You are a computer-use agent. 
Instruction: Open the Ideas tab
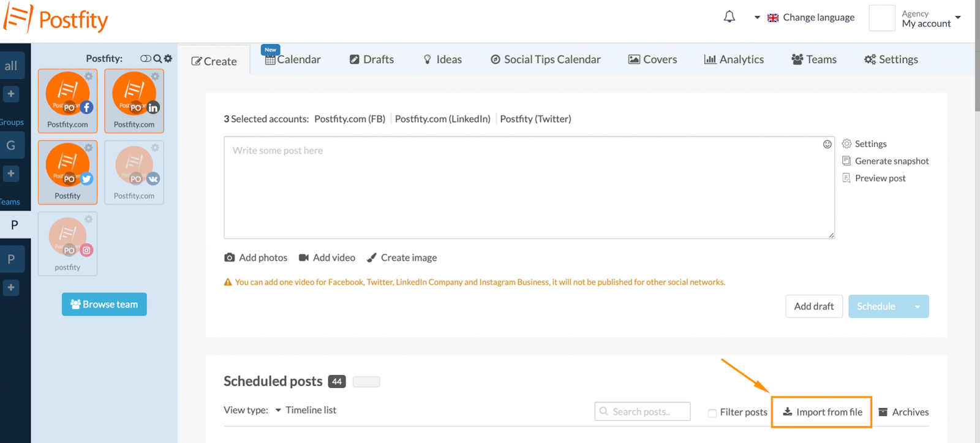(x=442, y=59)
